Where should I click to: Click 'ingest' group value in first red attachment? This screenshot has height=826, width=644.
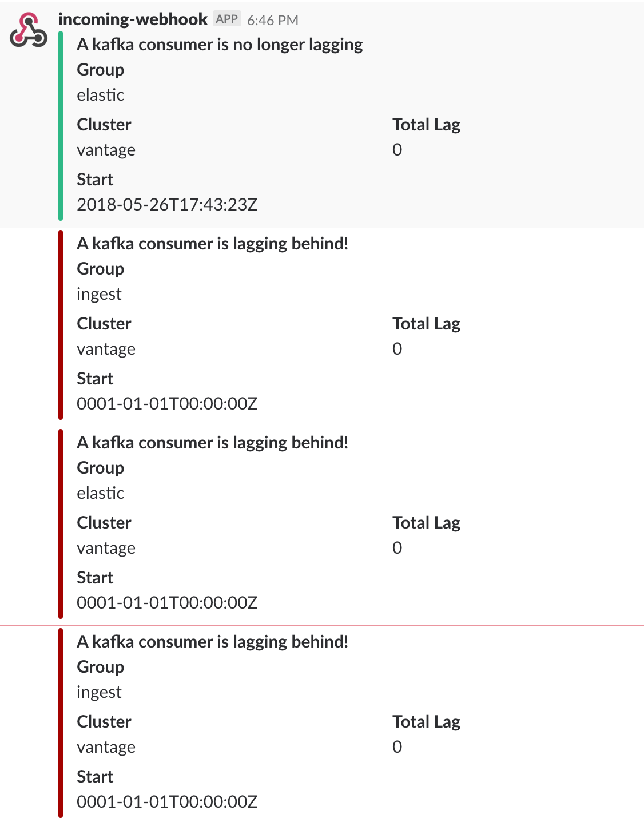(100, 294)
